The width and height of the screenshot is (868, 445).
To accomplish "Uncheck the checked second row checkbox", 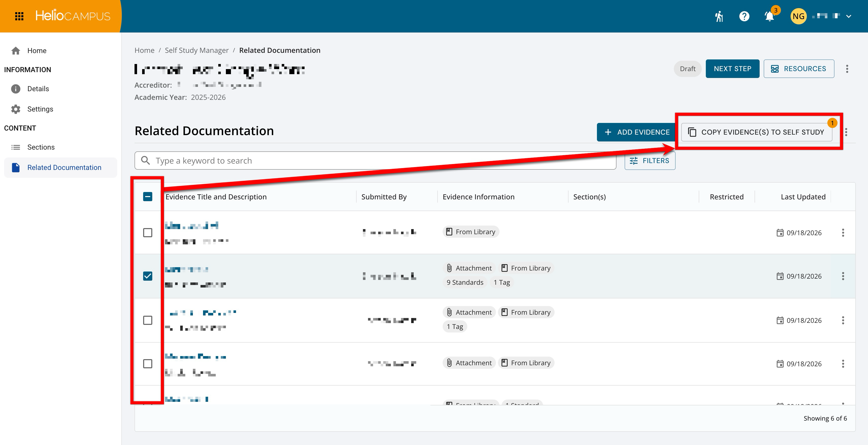I will point(148,276).
